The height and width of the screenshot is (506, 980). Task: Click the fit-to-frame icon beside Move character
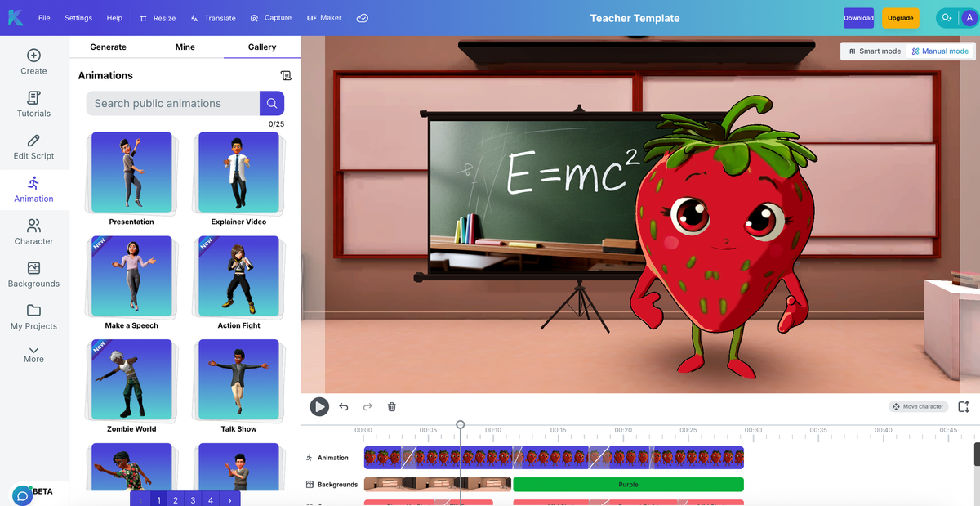click(x=964, y=406)
